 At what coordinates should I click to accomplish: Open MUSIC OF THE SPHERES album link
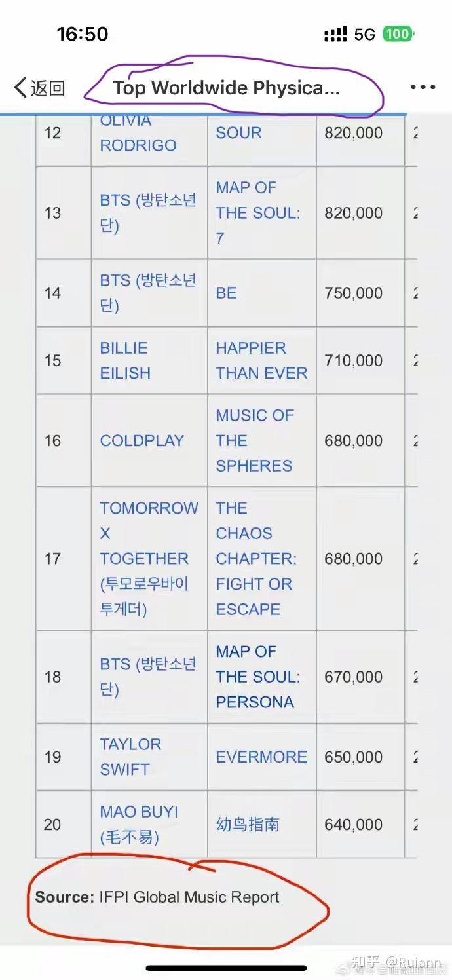[255, 440]
